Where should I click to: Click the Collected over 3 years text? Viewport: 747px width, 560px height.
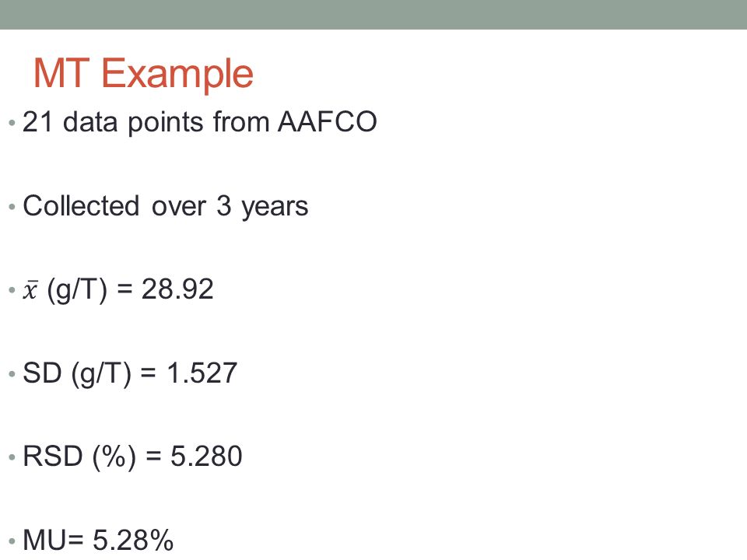165,207
